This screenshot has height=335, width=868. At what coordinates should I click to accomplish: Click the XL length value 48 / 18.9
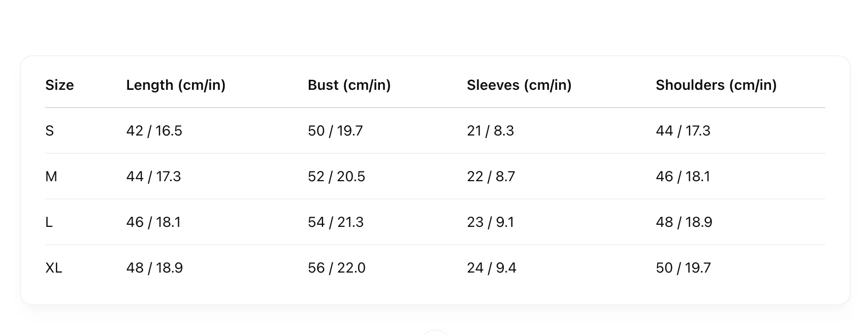pos(154,268)
